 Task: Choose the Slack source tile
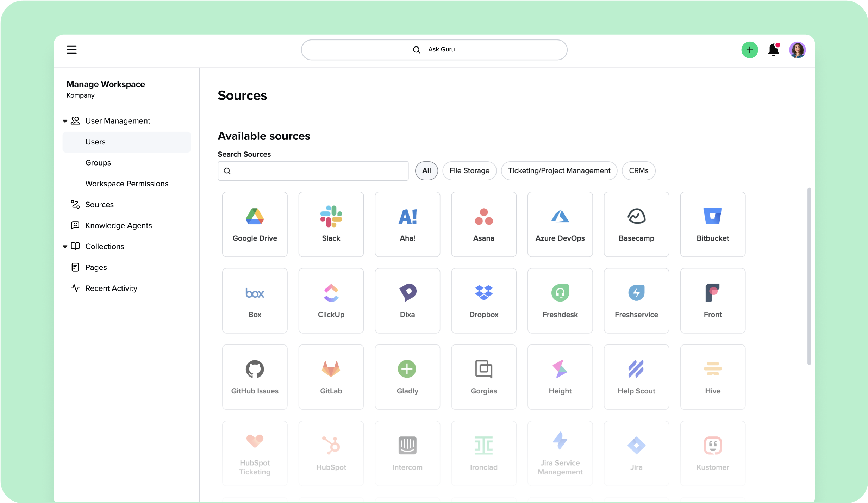click(x=331, y=224)
